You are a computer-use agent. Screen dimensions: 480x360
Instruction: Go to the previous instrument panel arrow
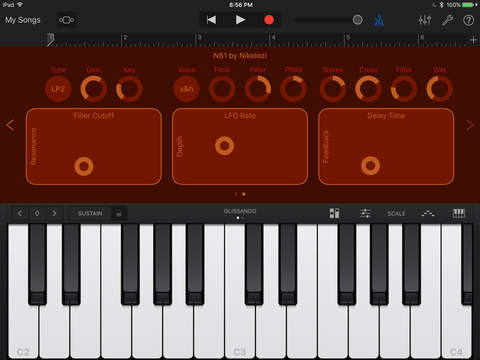(x=10, y=125)
